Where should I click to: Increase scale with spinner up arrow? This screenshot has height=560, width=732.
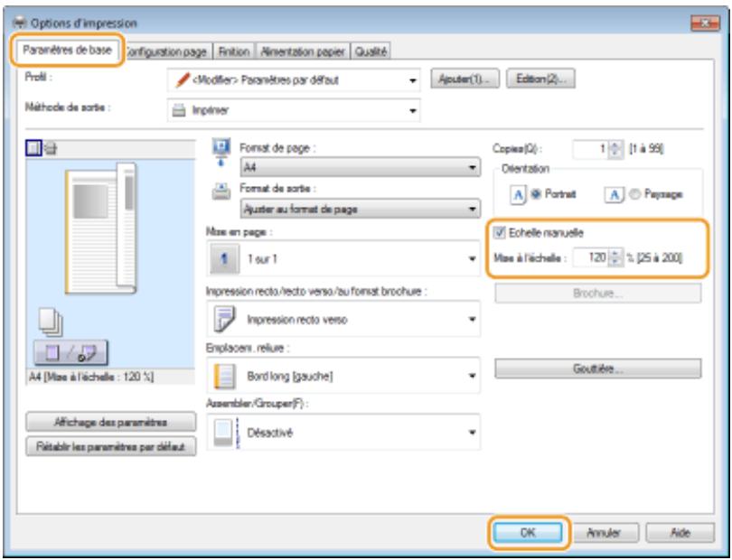coord(616,254)
